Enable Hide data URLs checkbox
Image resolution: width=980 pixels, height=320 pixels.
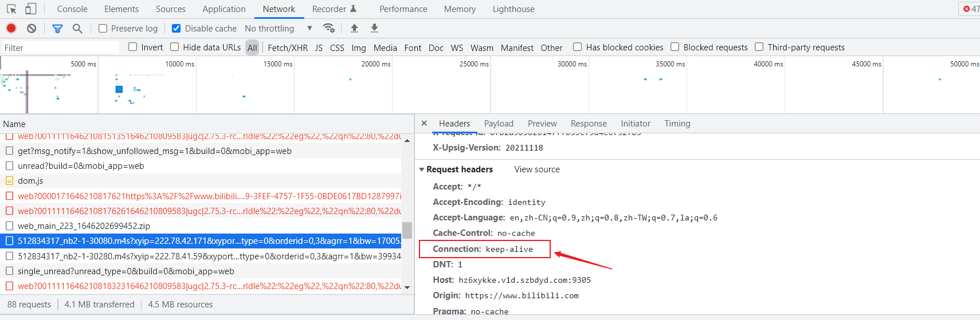point(175,47)
